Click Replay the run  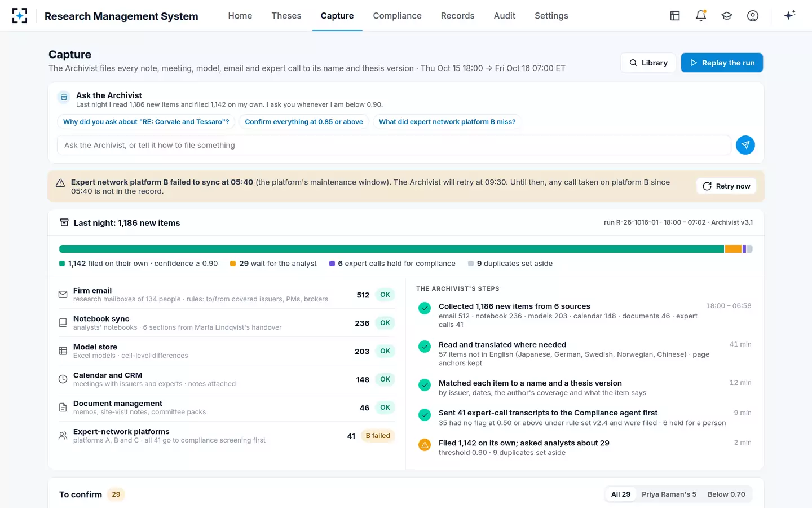coord(722,63)
